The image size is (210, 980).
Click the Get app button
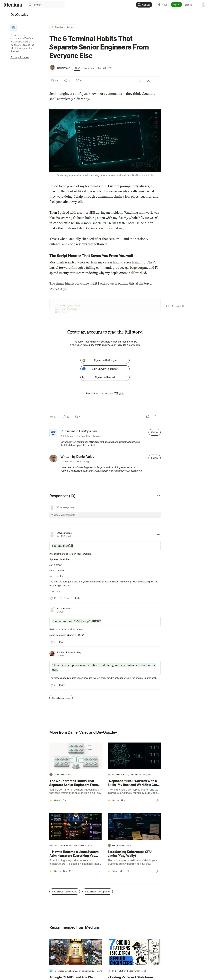pyautogui.click(x=144, y=5)
